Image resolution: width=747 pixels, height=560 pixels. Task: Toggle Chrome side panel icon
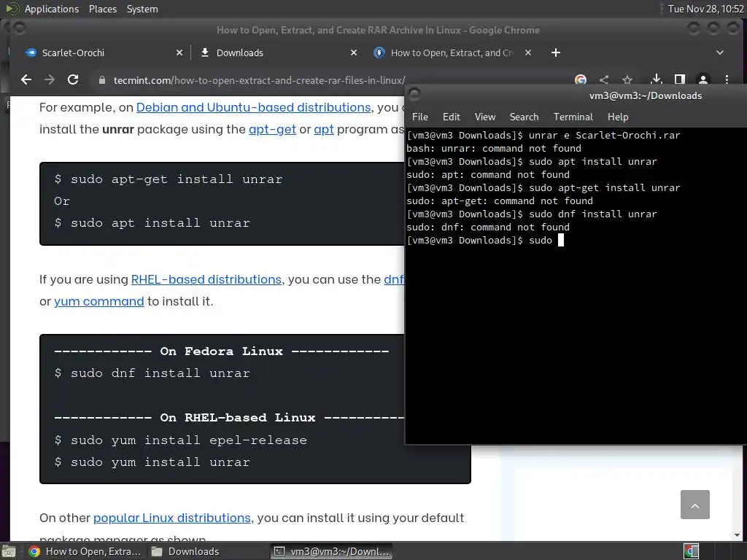click(x=680, y=79)
